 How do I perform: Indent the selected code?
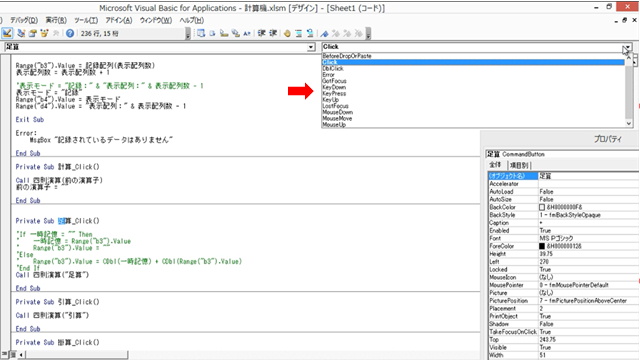[262, 33]
